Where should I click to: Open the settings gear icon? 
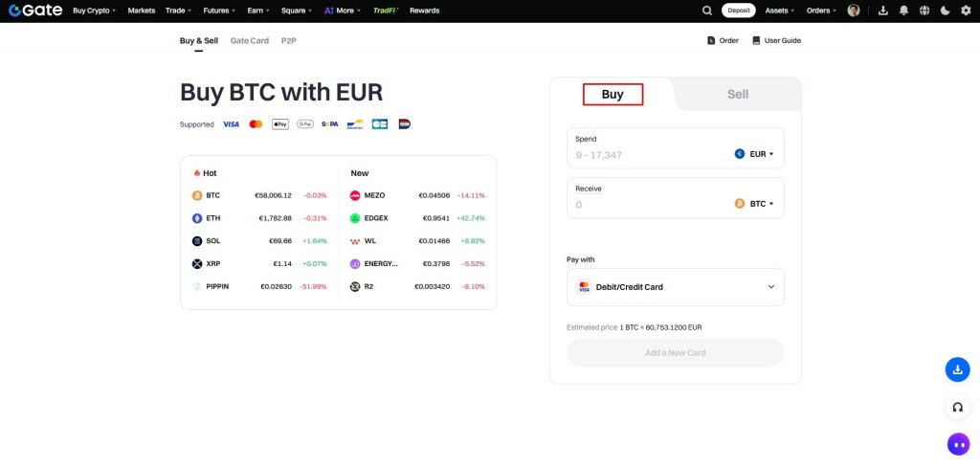click(x=966, y=11)
